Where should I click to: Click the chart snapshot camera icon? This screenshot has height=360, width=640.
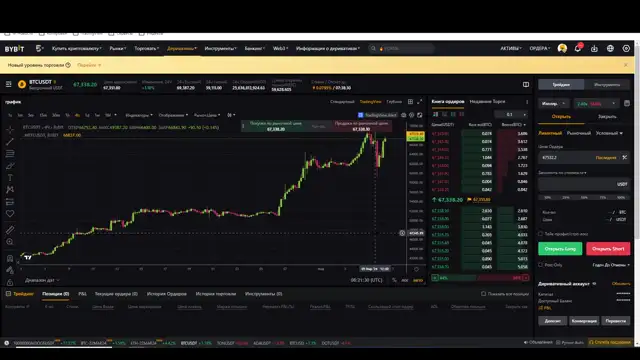[x=404, y=115]
